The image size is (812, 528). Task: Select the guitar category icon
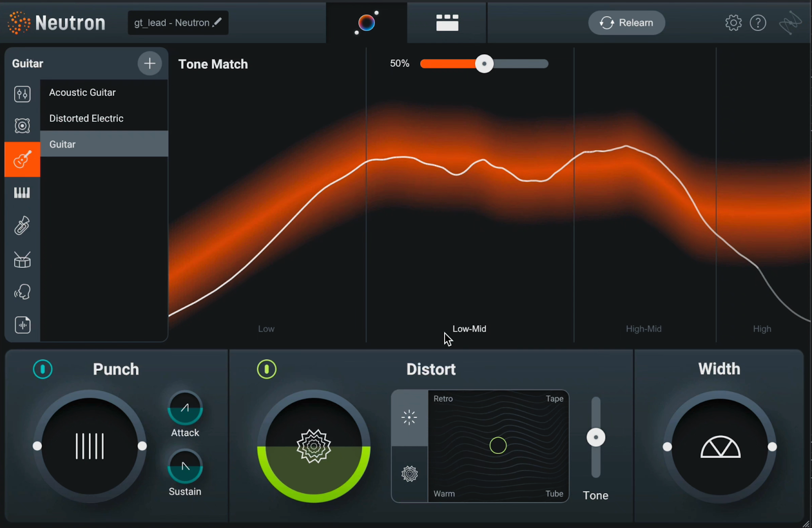[22, 159]
